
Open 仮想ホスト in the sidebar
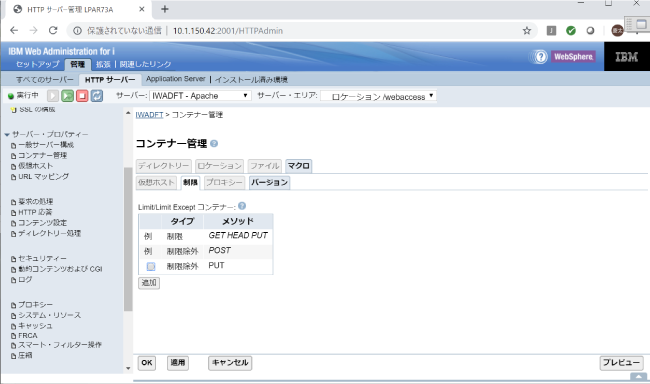point(36,166)
